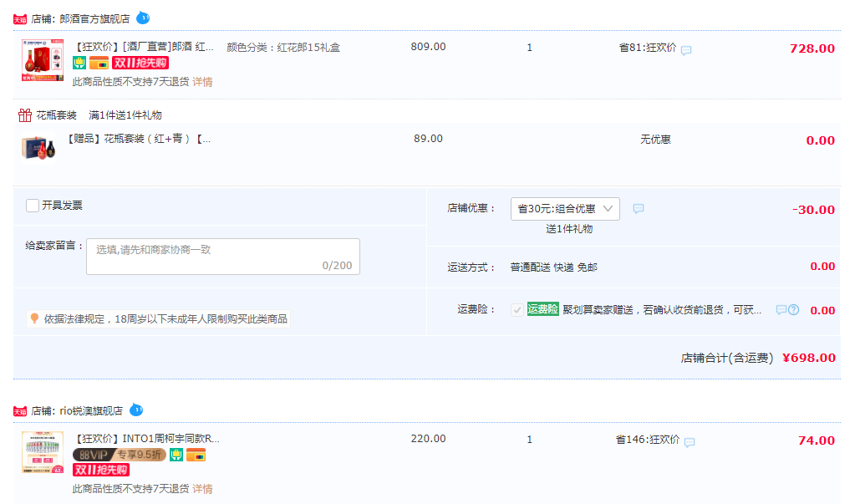
Task: Check the 开具发票 invoice checkbox
Action: (33, 205)
